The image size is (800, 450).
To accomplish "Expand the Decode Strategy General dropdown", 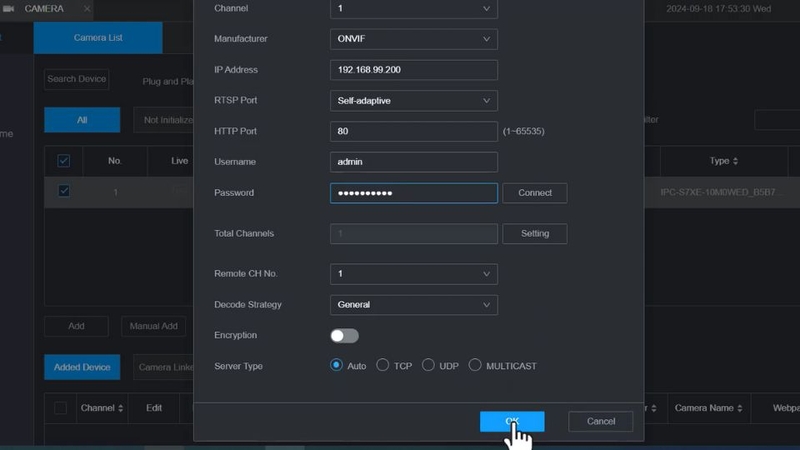I will [x=414, y=305].
